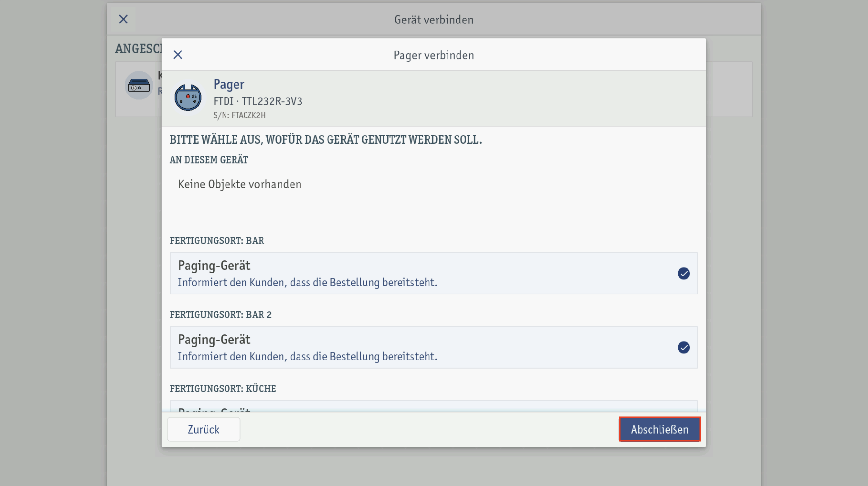Click 'Gerät verbinden' title in background window
The height and width of the screenshot is (486, 868).
(x=434, y=20)
